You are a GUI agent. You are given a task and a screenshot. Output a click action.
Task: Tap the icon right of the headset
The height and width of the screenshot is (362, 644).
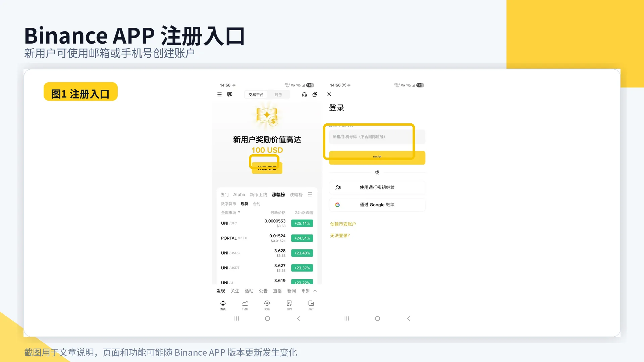pos(315,95)
